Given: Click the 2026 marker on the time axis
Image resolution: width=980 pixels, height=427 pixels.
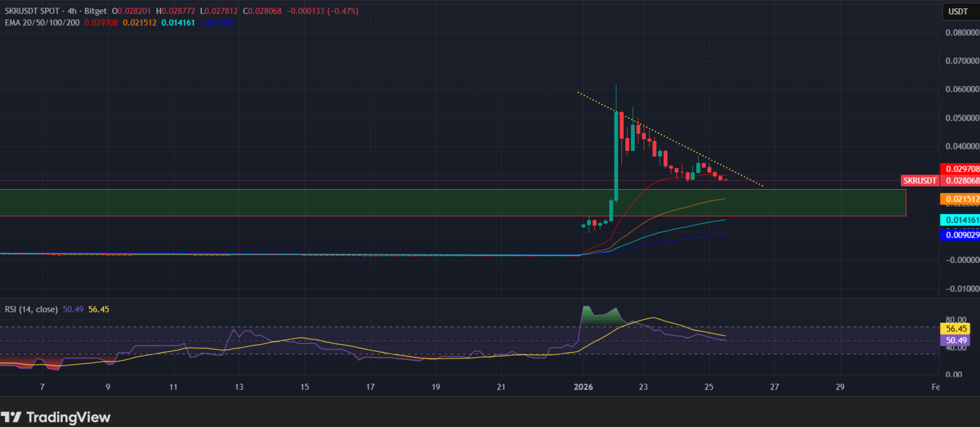Looking at the screenshot, I should point(583,387).
